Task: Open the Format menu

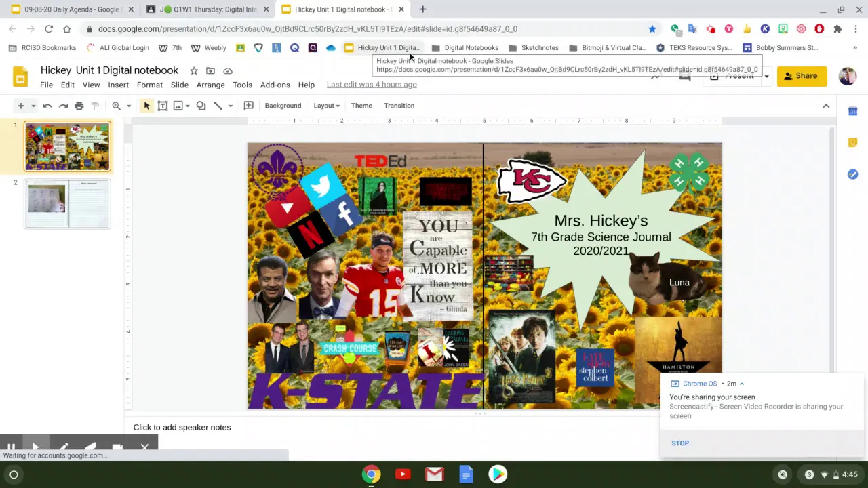Action: click(149, 85)
